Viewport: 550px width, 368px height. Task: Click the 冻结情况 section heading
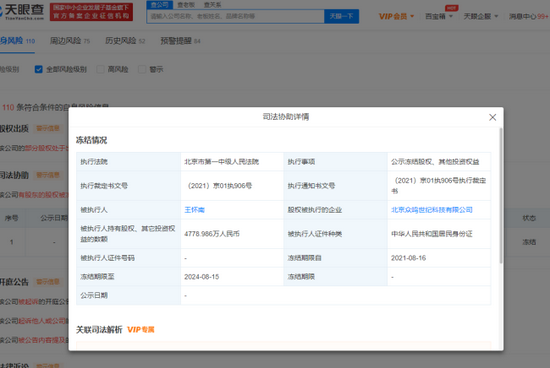(x=92, y=140)
